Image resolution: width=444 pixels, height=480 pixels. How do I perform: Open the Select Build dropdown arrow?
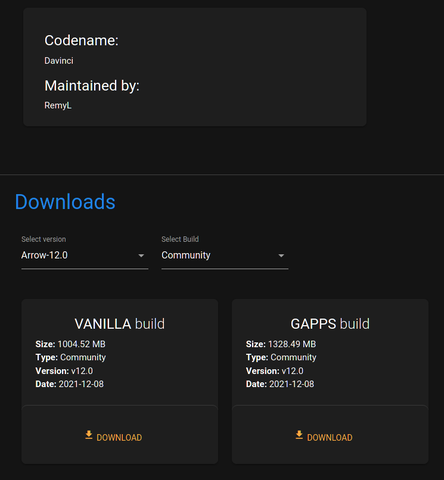pos(281,256)
